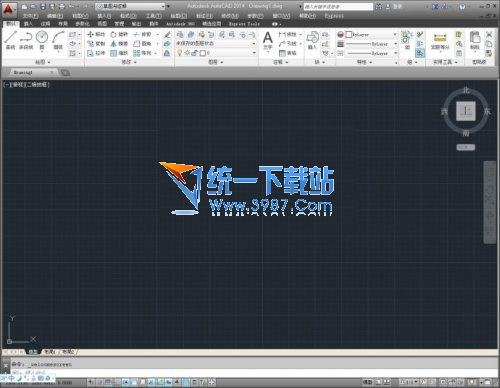Click the layer color swatch square
Image resolution: width=500 pixels, height=388 pixels.
(x=203, y=53)
